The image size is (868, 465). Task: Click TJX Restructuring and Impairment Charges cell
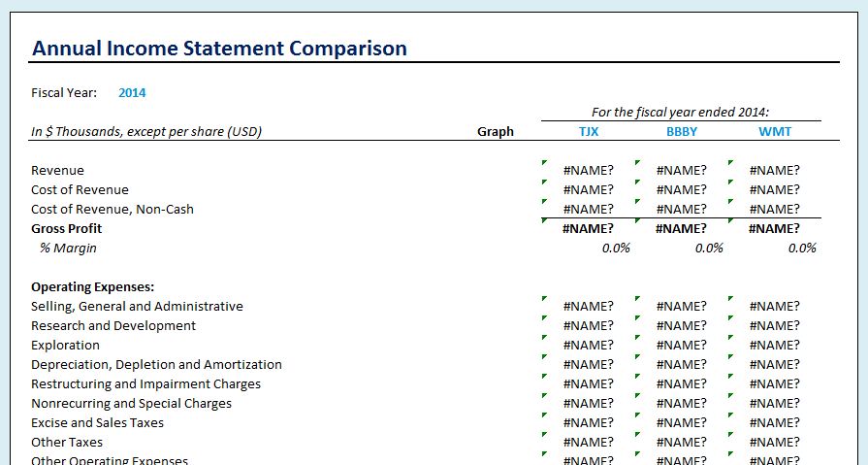[589, 383]
